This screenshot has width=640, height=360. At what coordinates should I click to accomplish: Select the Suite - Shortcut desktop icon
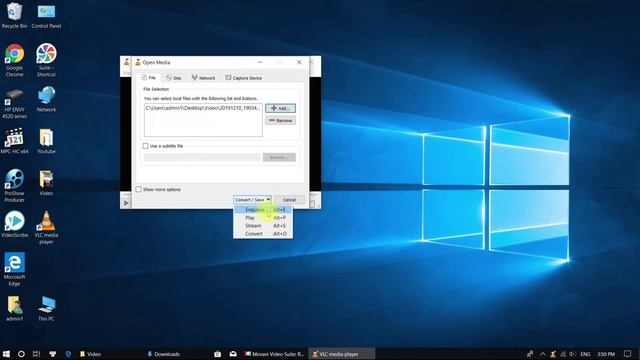click(46, 60)
